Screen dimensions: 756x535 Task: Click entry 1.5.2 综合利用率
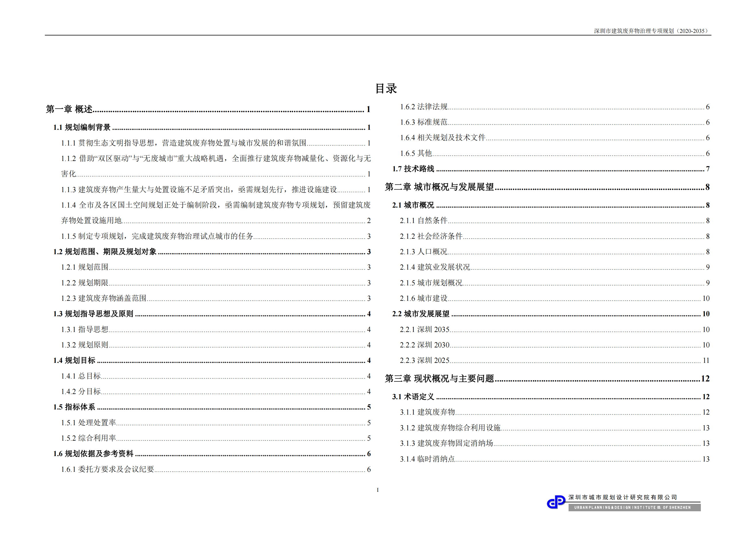[216, 438]
